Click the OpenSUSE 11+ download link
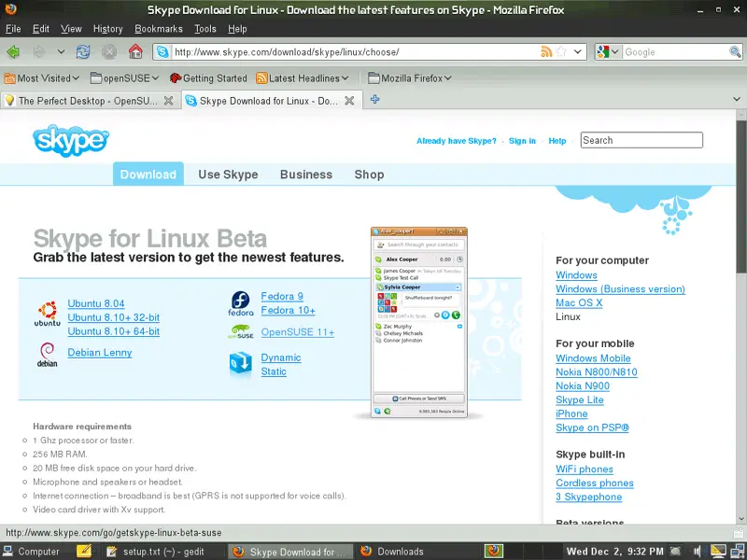 click(297, 332)
